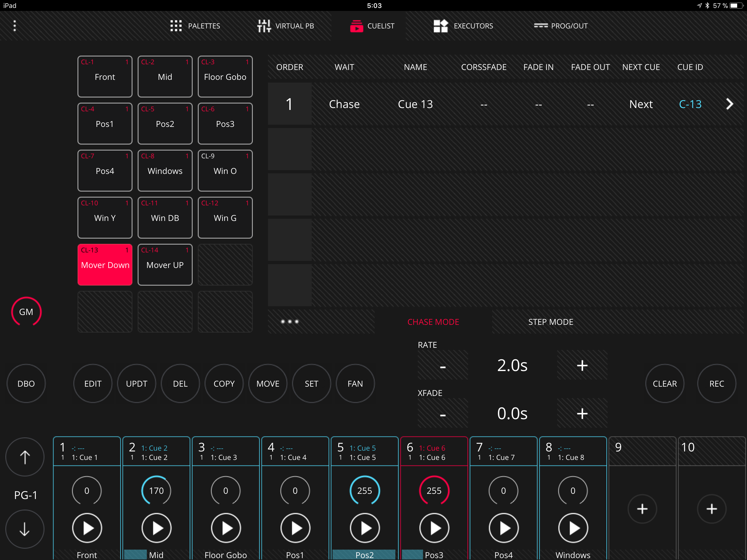Expand Cue 13 row chevron

tap(730, 104)
